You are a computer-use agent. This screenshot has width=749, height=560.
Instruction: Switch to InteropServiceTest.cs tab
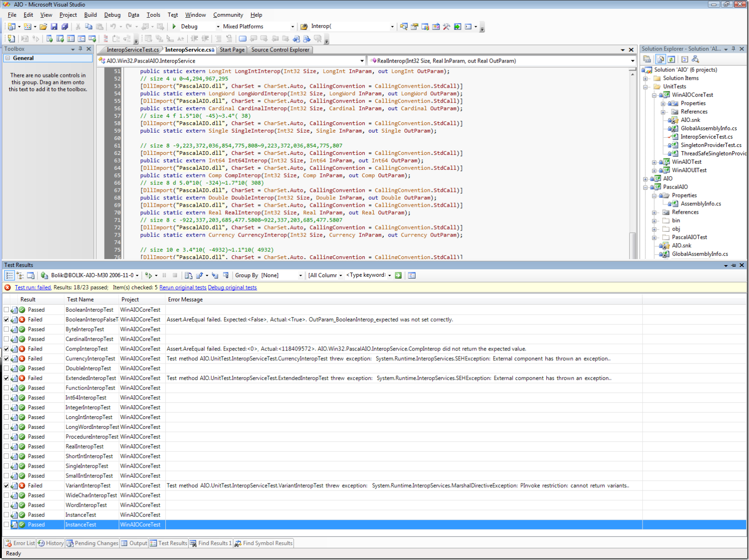pyautogui.click(x=133, y=50)
